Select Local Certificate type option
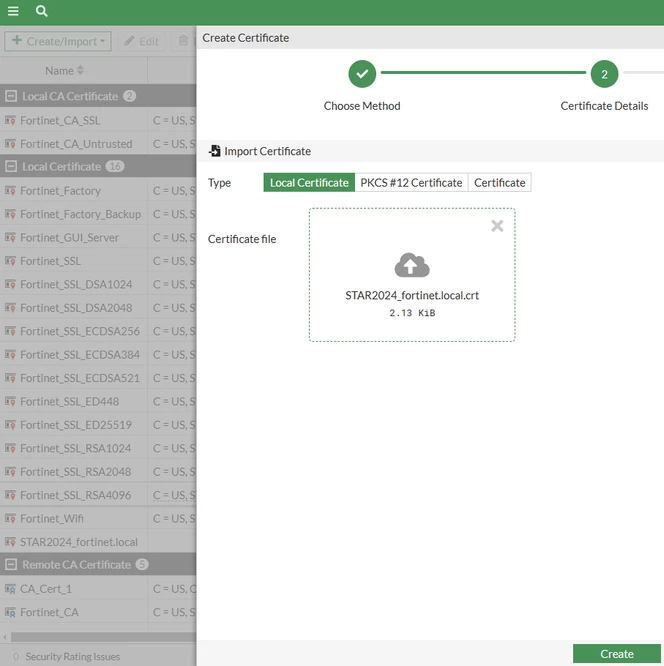 pos(309,182)
